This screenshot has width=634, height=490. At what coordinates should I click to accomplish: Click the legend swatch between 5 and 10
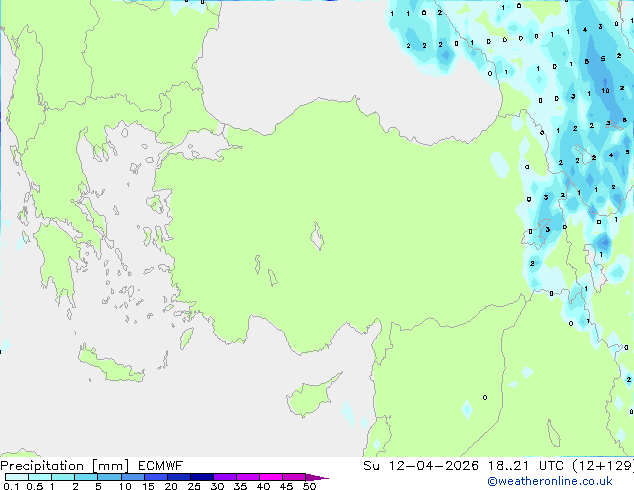109,477
